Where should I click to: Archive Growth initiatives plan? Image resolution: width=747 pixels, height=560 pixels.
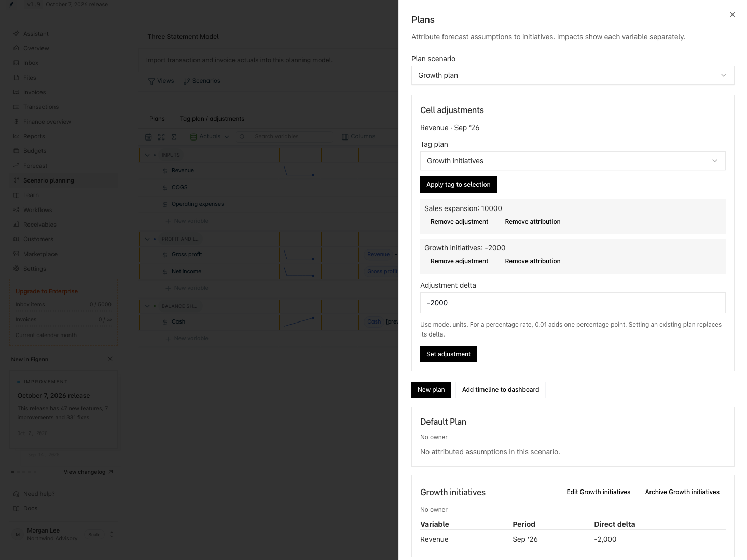[682, 492]
